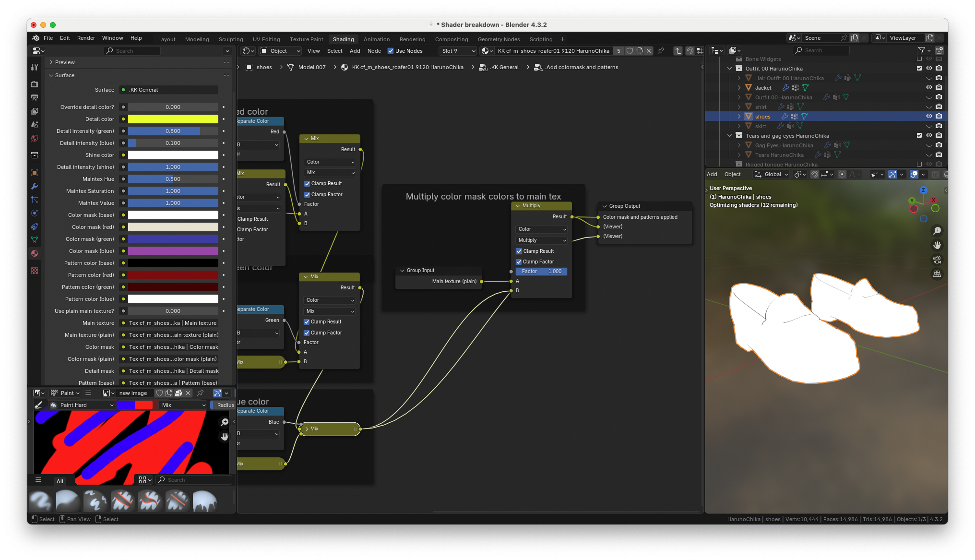Screen dimensions: 975x560
Task: Switch to the Texture Paint workspace tab
Action: click(x=306, y=39)
